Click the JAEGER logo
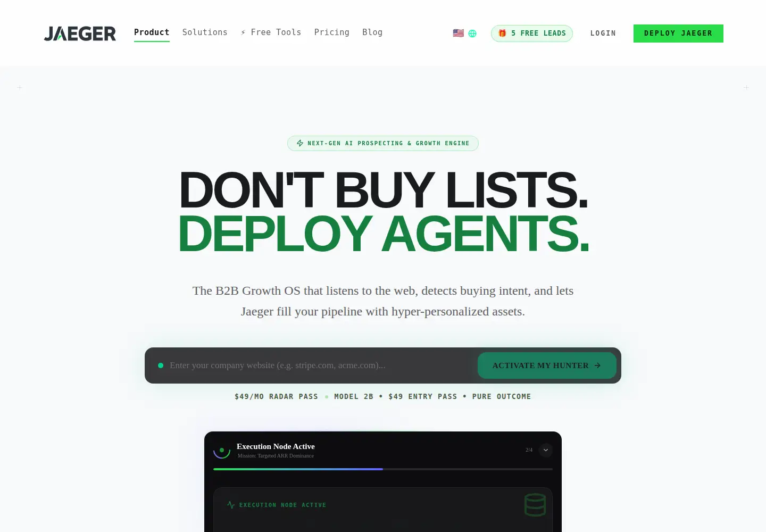 coord(80,34)
